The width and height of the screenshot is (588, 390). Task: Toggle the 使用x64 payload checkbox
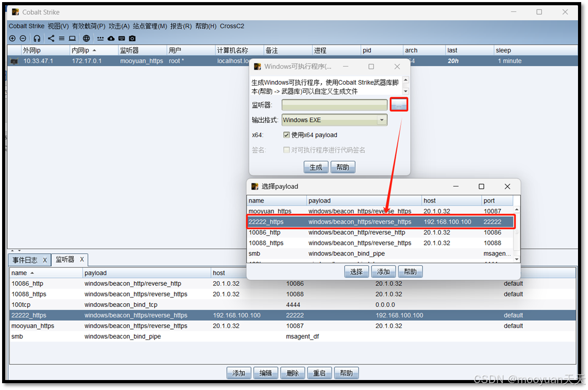(286, 135)
